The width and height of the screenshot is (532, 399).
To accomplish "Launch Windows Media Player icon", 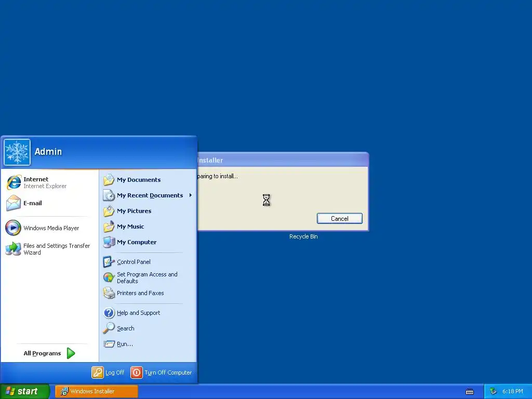I will pyautogui.click(x=13, y=228).
